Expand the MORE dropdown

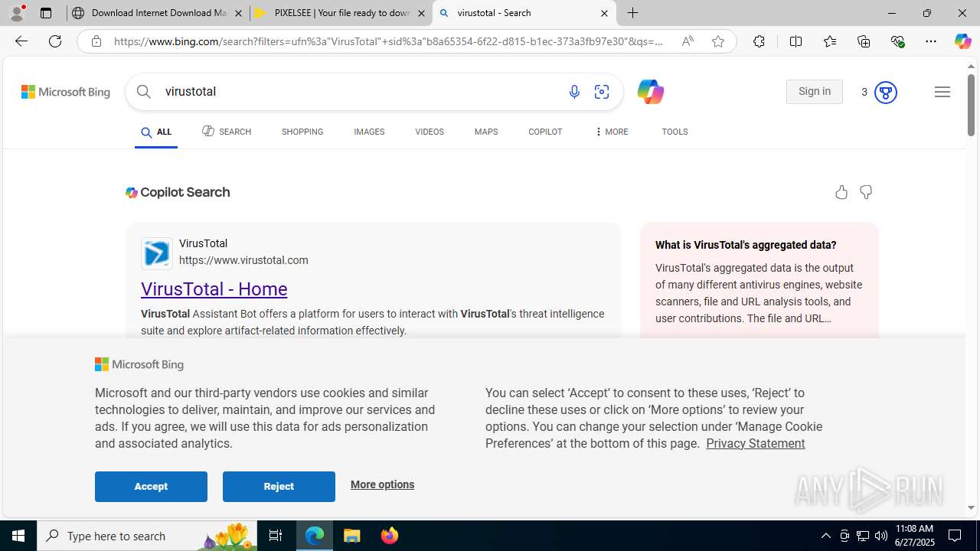pos(611,132)
